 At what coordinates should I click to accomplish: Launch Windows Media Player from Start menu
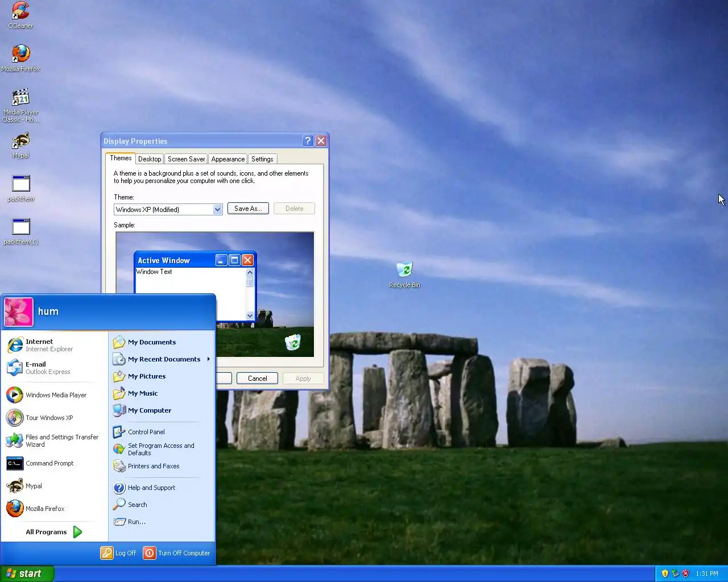coord(55,395)
